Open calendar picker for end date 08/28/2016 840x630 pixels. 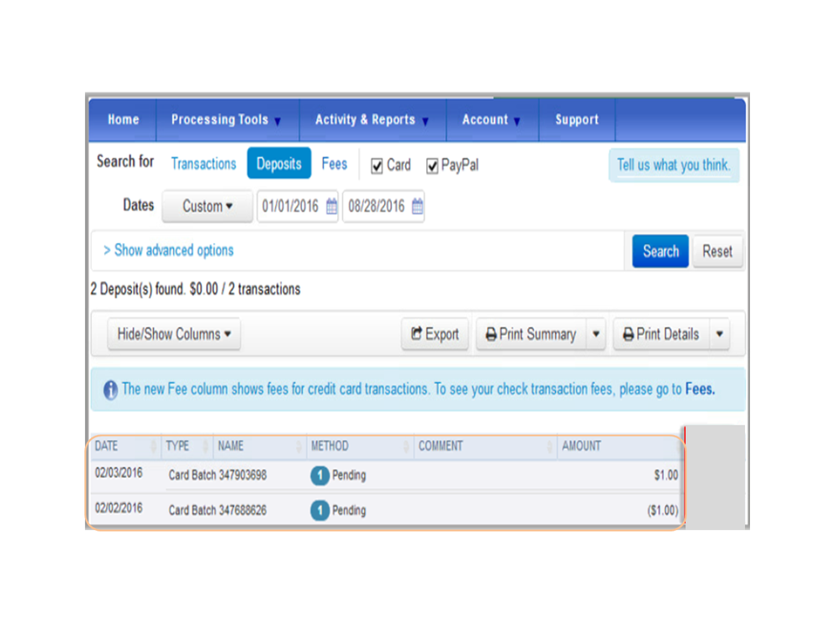[417, 206]
